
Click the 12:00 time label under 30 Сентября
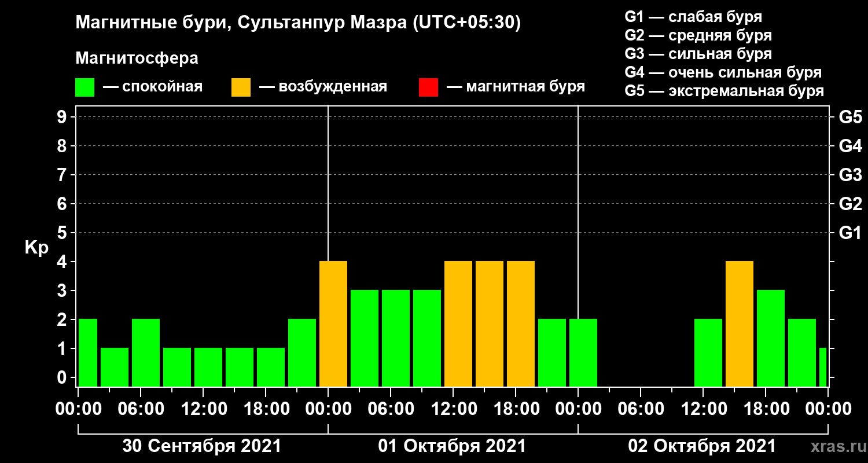pyautogui.click(x=204, y=409)
